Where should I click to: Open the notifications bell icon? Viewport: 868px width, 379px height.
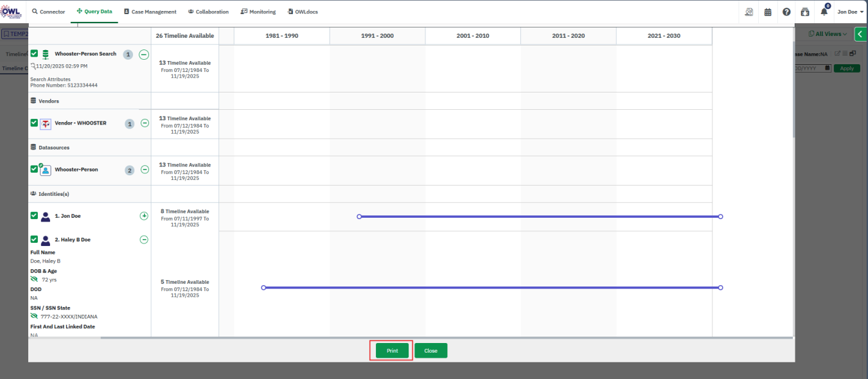[824, 12]
